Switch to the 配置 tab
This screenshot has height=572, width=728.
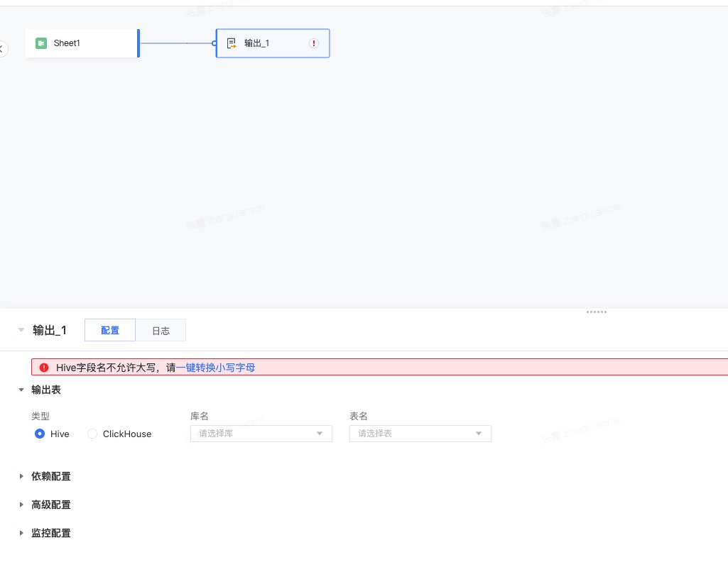pos(110,331)
